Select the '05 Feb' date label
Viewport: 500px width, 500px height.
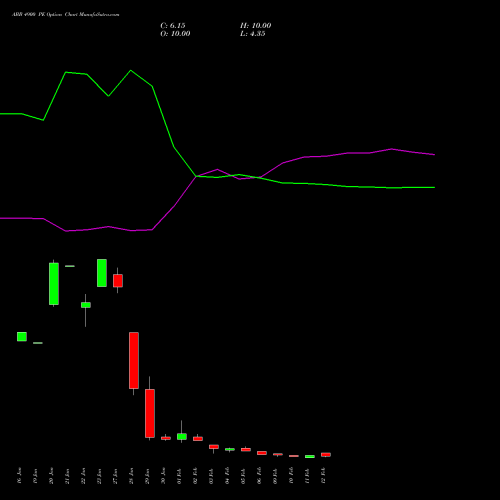pyautogui.click(x=243, y=476)
